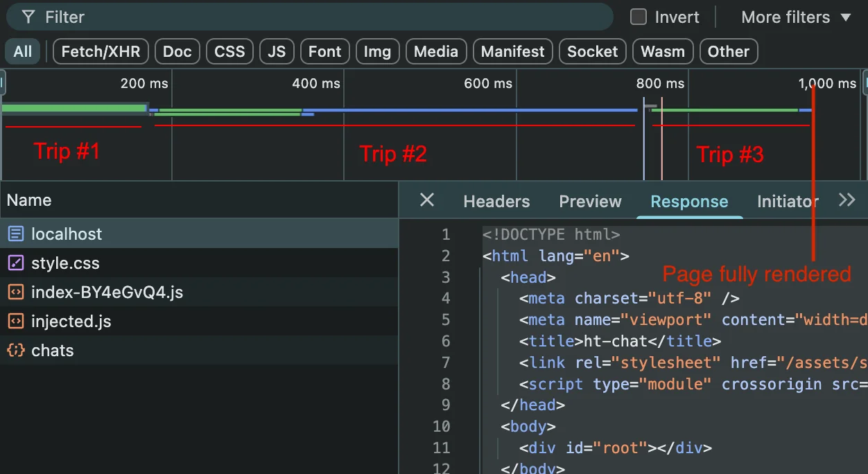Focus the Filter text input
Viewport: 868px width, 474px height.
tap(309, 17)
